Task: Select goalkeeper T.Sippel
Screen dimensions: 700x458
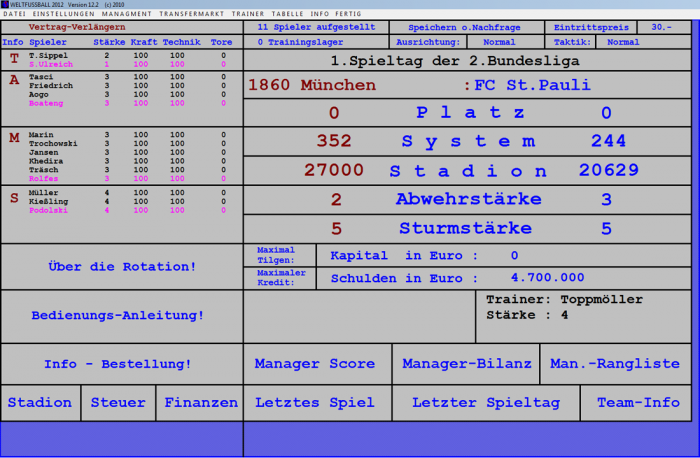Action: pyautogui.click(x=48, y=55)
